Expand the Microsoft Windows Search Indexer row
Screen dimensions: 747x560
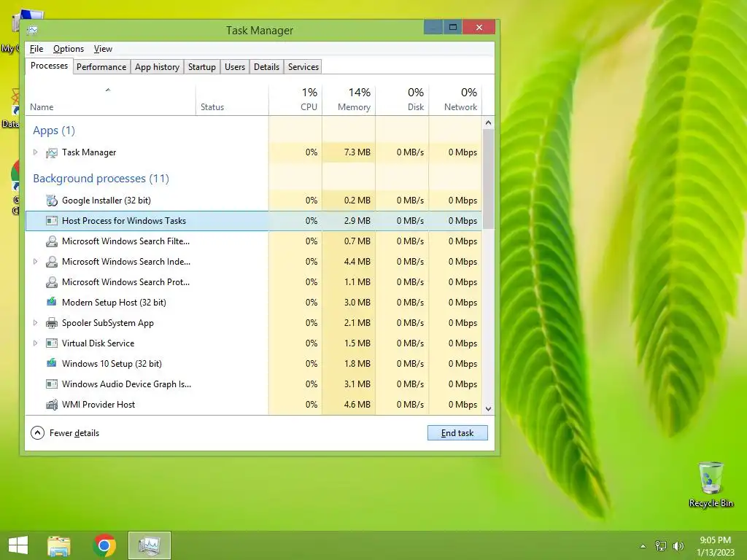pyautogui.click(x=35, y=262)
